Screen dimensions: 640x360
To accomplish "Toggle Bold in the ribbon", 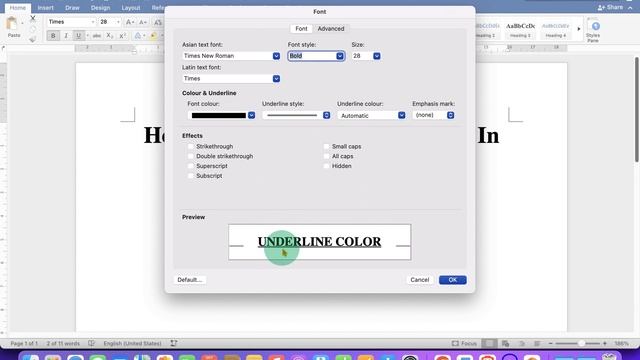I will tap(53, 36).
